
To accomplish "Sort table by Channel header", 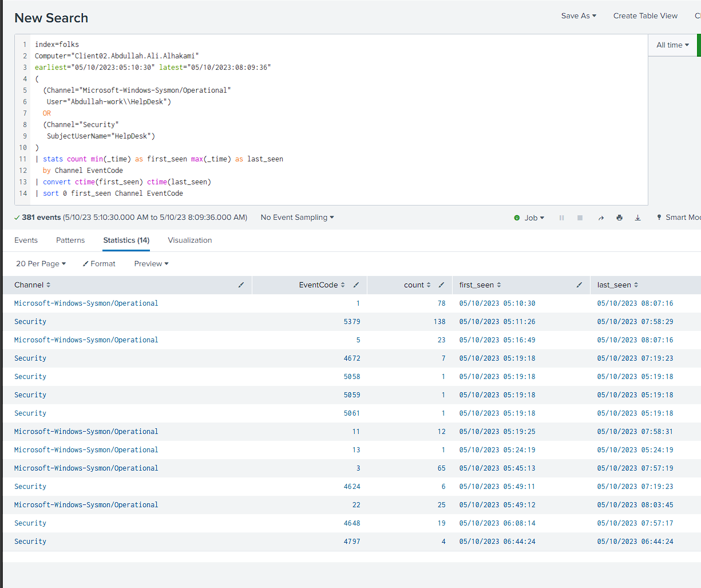I will pos(32,285).
